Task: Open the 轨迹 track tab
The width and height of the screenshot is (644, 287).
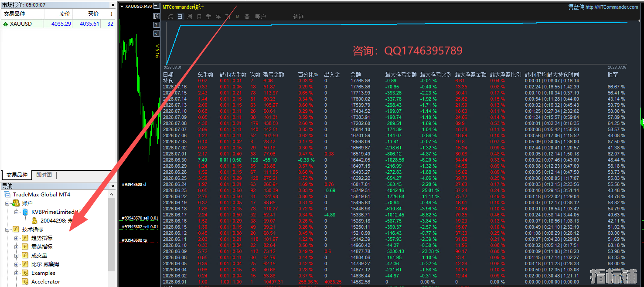Action: (x=299, y=17)
